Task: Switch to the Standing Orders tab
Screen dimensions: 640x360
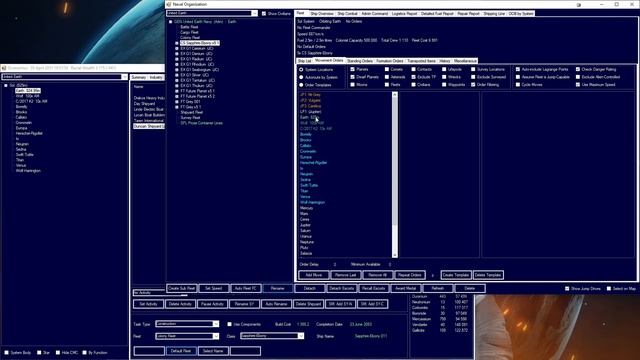Action: [360, 61]
